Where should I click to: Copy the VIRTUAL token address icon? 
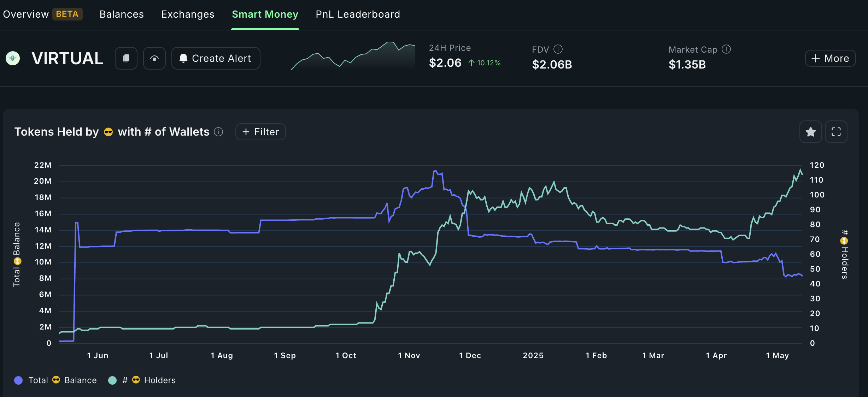(126, 58)
